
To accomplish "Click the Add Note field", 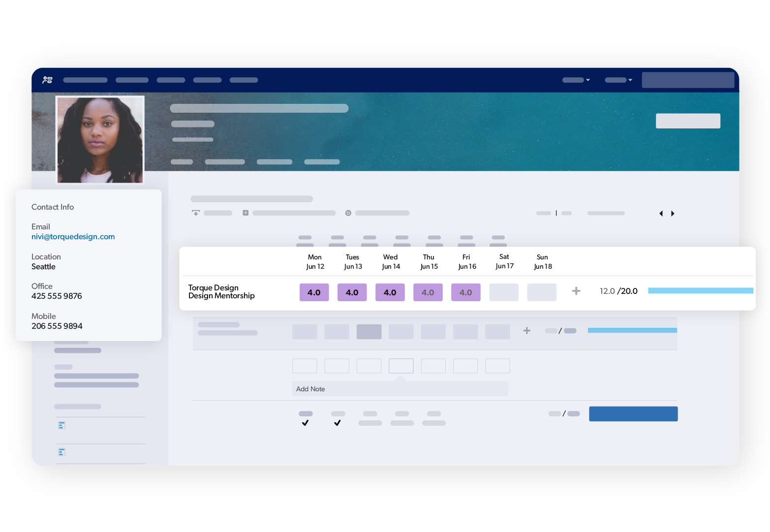I will pos(400,389).
